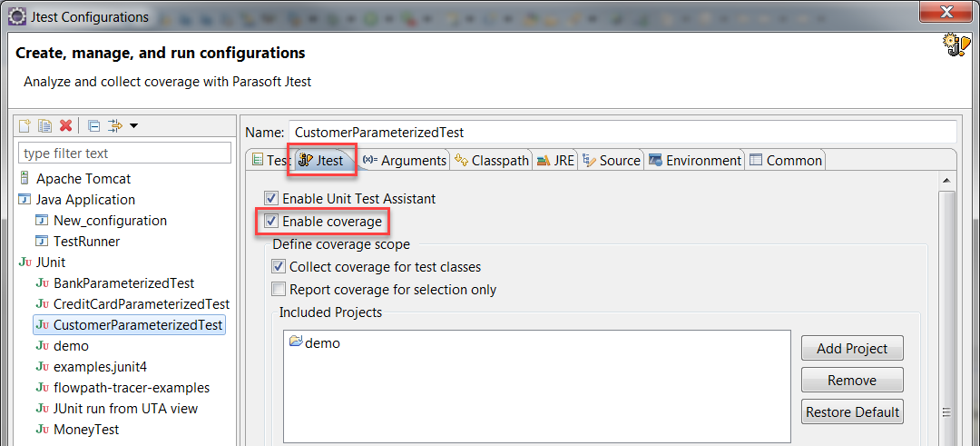Toggle Enable Unit Test Assistant checkbox

271,199
